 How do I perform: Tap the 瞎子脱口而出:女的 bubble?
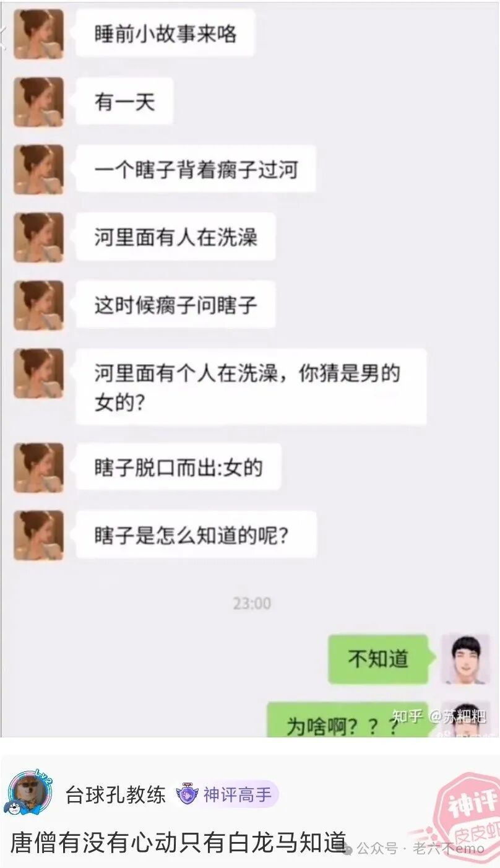179,467
